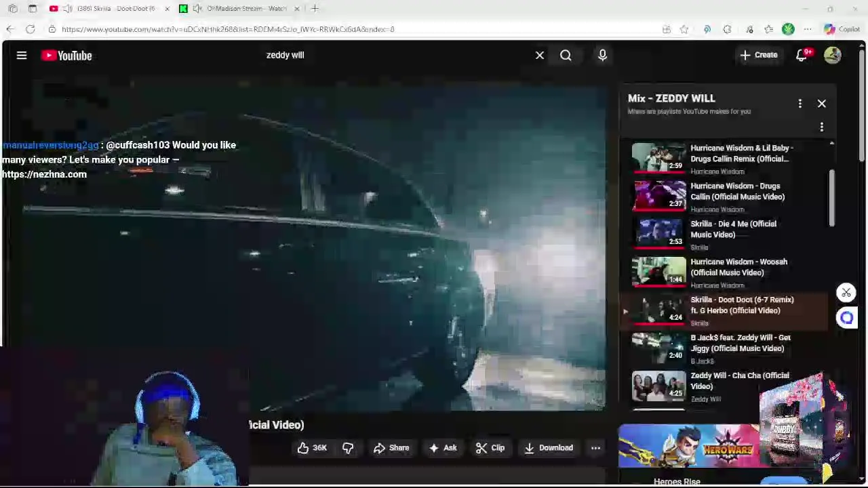The height and width of the screenshot is (488, 868).
Task: Click the nezhna.com link in chat overlay
Action: click(45, 174)
